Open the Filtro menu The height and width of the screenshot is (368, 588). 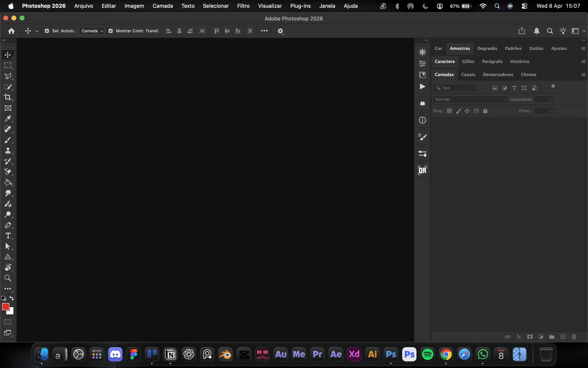tap(243, 6)
